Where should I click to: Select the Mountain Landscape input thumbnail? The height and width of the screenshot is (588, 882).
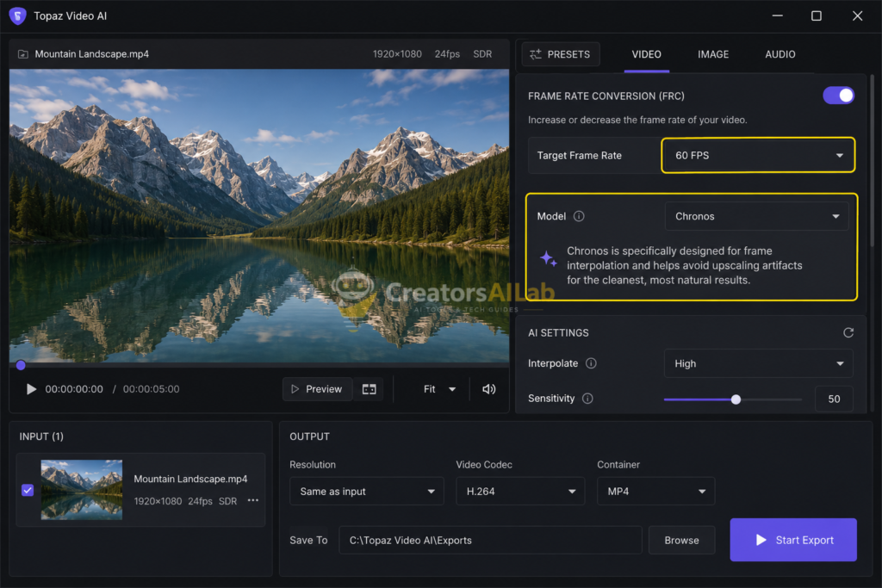(82, 490)
